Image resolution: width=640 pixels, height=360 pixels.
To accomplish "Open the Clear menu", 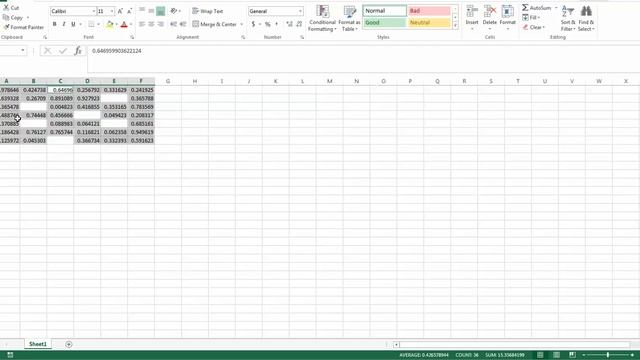I will tap(533, 27).
